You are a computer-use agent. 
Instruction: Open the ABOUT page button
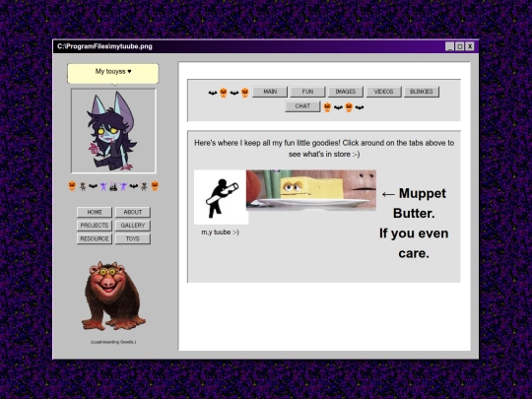[x=133, y=212]
